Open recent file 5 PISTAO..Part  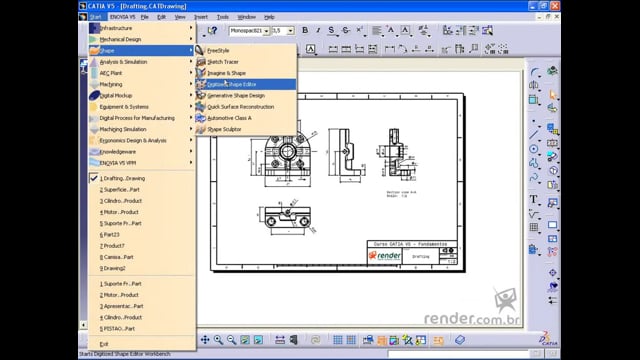pos(142,329)
